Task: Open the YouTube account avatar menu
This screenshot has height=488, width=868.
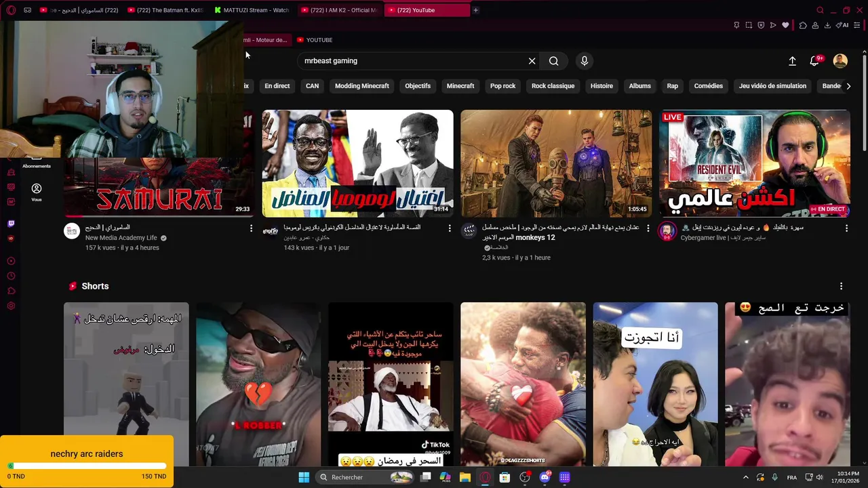Action: (840, 61)
